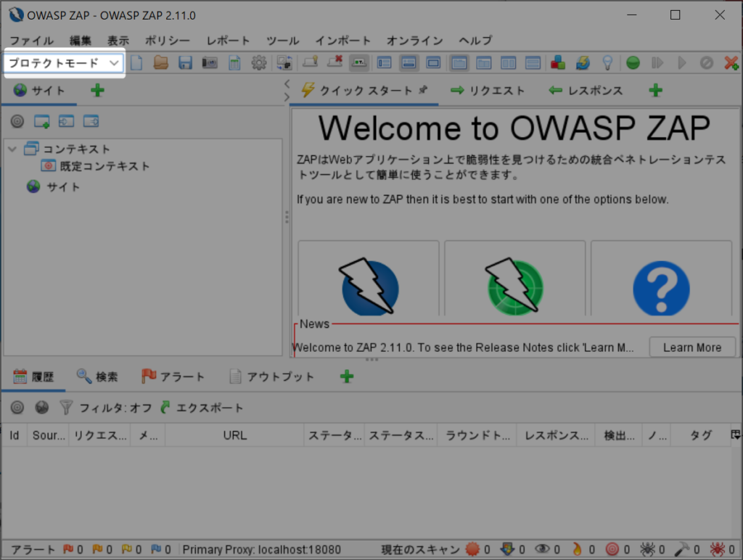Click the Step break playback icon
The width and height of the screenshot is (743, 560).
click(x=657, y=63)
